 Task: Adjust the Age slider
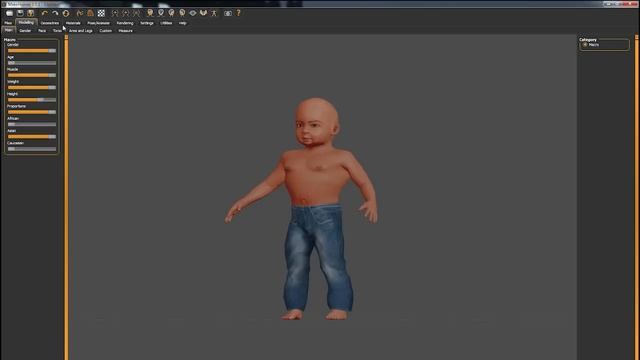coord(32,63)
